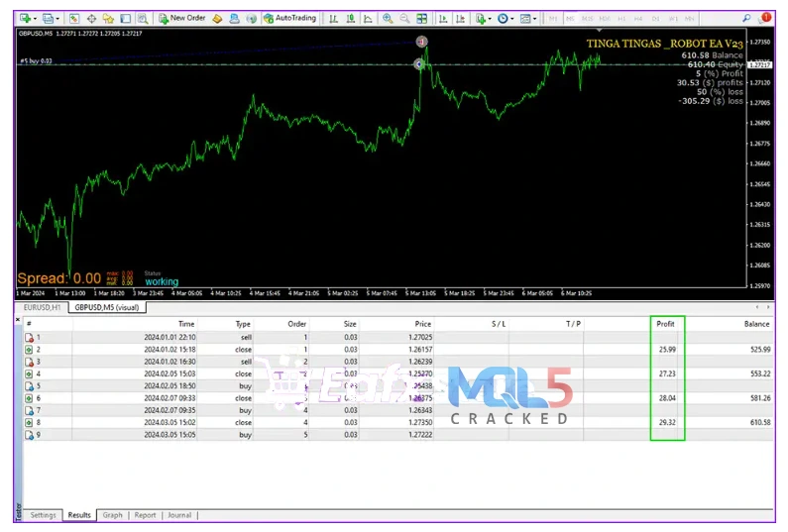The height and width of the screenshot is (532, 788).
Task: Show the Data Window crosshair icon
Action: [x=92, y=18]
